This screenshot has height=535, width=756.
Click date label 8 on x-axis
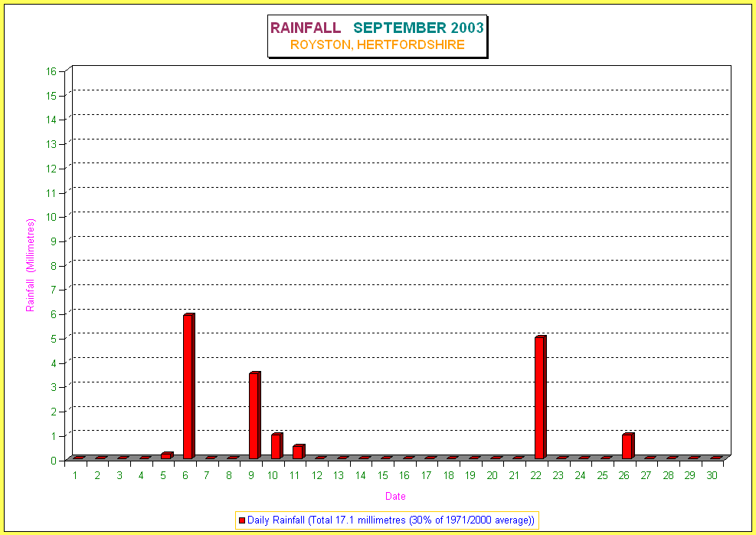(228, 476)
